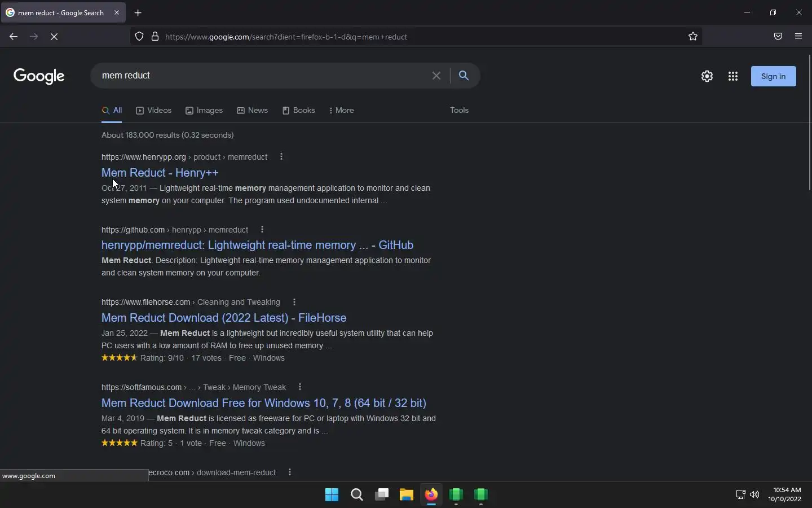
Task: Open Google quick settings gear
Action: (x=707, y=76)
